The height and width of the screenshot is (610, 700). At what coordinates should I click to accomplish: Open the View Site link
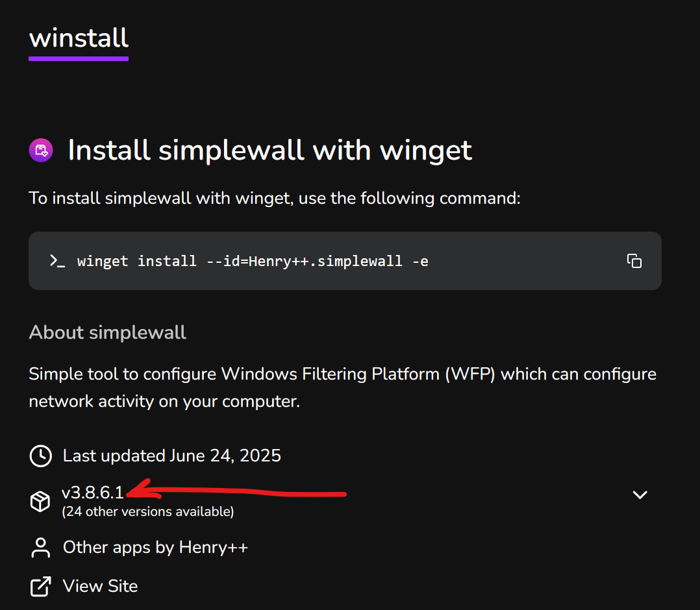(100, 587)
